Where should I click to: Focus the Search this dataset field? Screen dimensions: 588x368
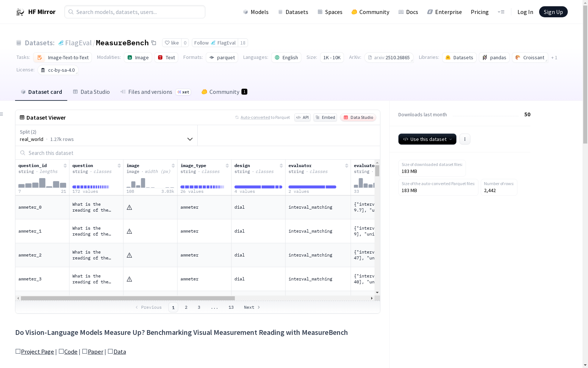pyautogui.click(x=198, y=153)
